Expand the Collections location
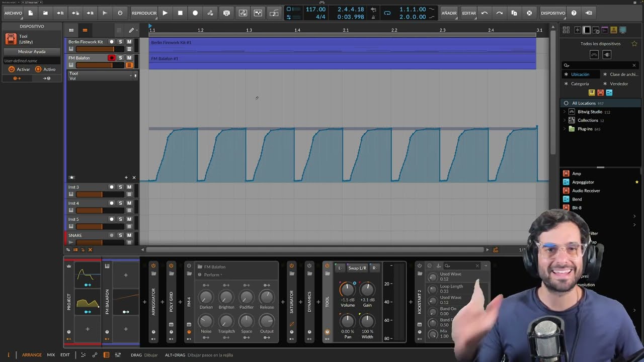The image size is (644, 362). click(564, 120)
